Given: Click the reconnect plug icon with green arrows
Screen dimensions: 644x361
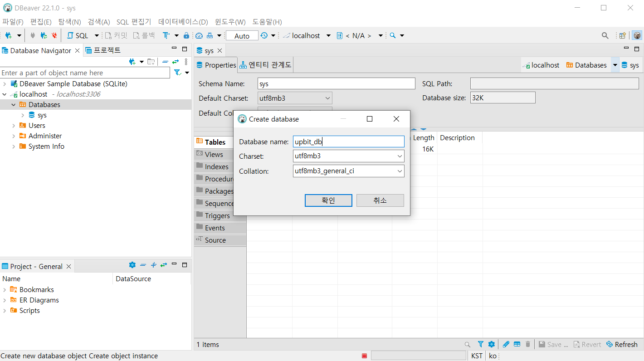Looking at the screenshot, I should (x=44, y=35).
